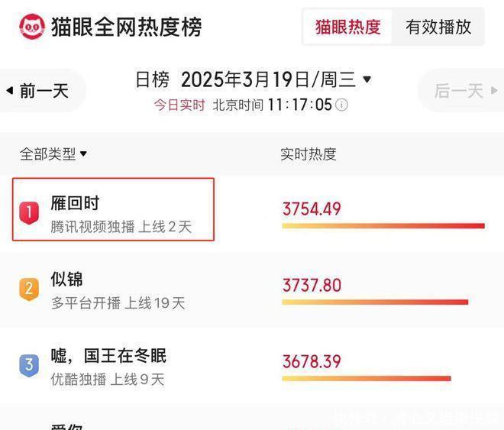This screenshot has width=504, height=430.
Task: Click the orange rank 2 badge
Action: pyautogui.click(x=29, y=288)
